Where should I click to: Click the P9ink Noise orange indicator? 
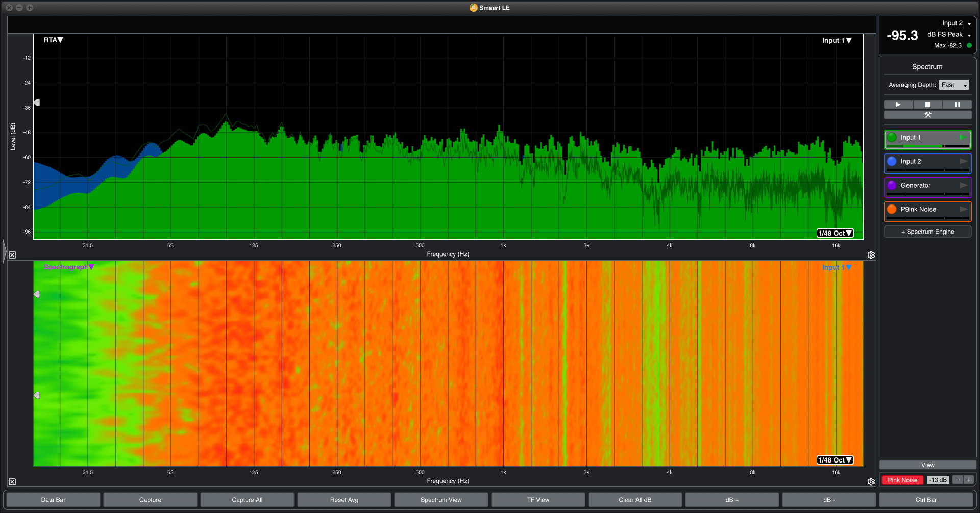(892, 209)
